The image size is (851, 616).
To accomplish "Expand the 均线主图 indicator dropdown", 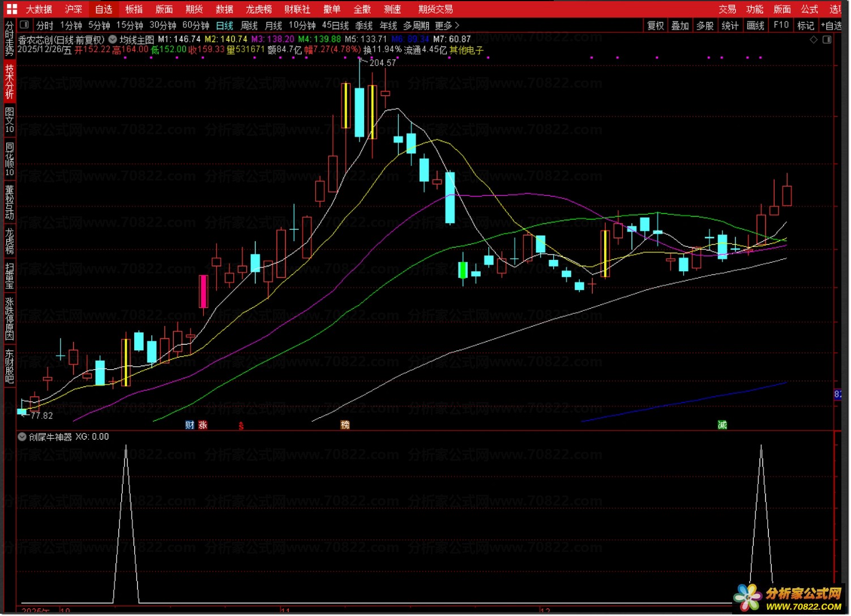I will 113,40.
